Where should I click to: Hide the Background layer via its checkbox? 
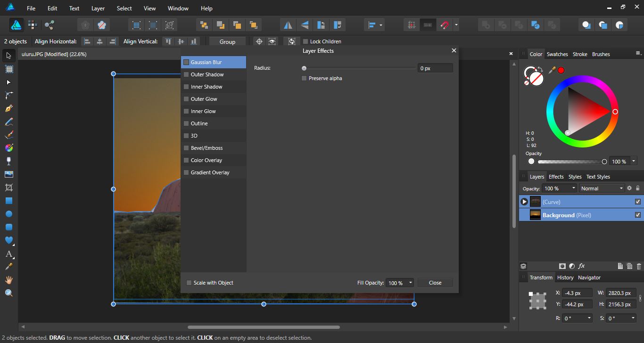click(638, 215)
